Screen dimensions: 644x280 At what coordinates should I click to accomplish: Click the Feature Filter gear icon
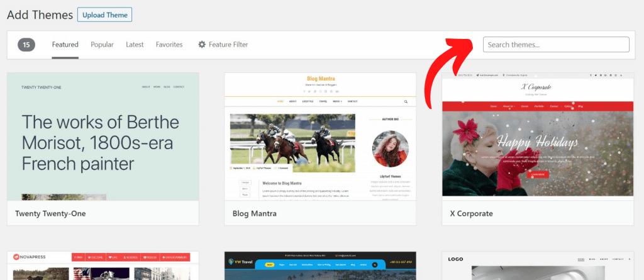(x=202, y=45)
